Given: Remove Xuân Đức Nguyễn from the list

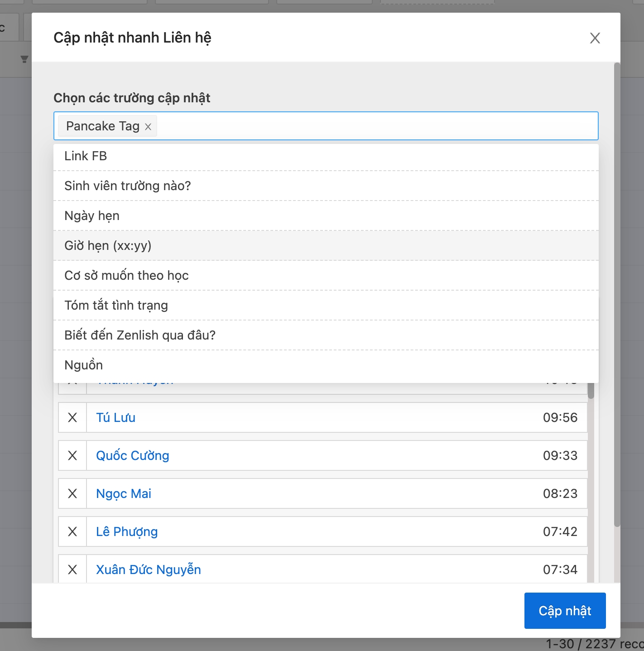Looking at the screenshot, I should pos(72,570).
